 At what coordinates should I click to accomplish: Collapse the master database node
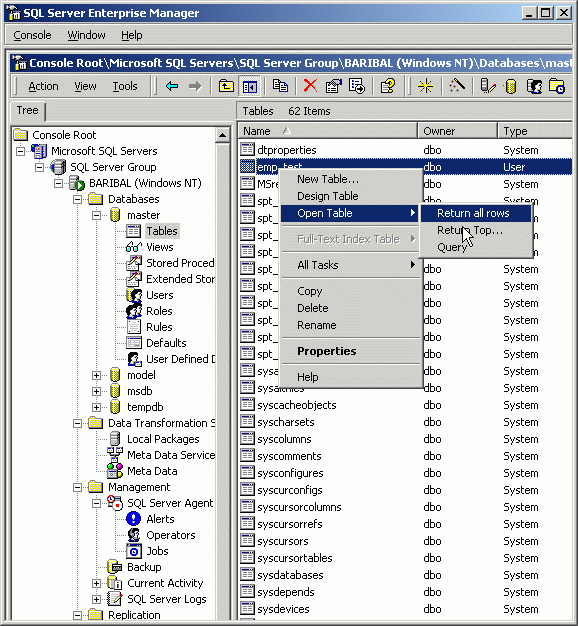(x=97, y=215)
